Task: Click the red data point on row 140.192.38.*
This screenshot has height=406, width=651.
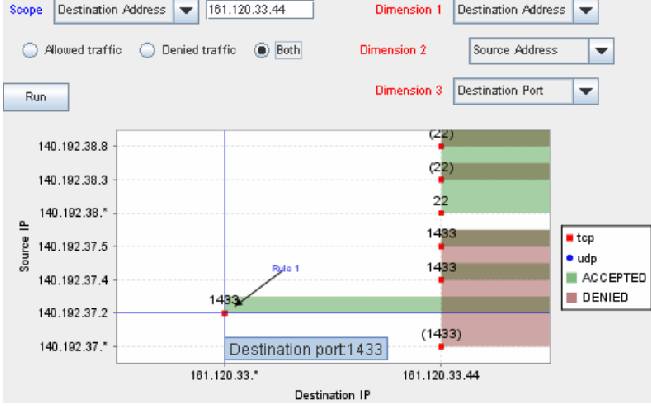Action: 441,213
